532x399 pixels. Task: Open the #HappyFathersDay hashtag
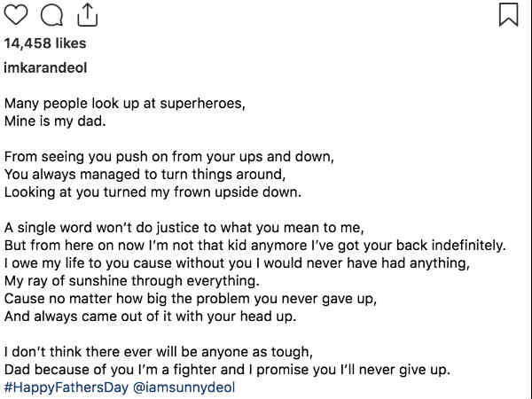pyautogui.click(x=66, y=387)
